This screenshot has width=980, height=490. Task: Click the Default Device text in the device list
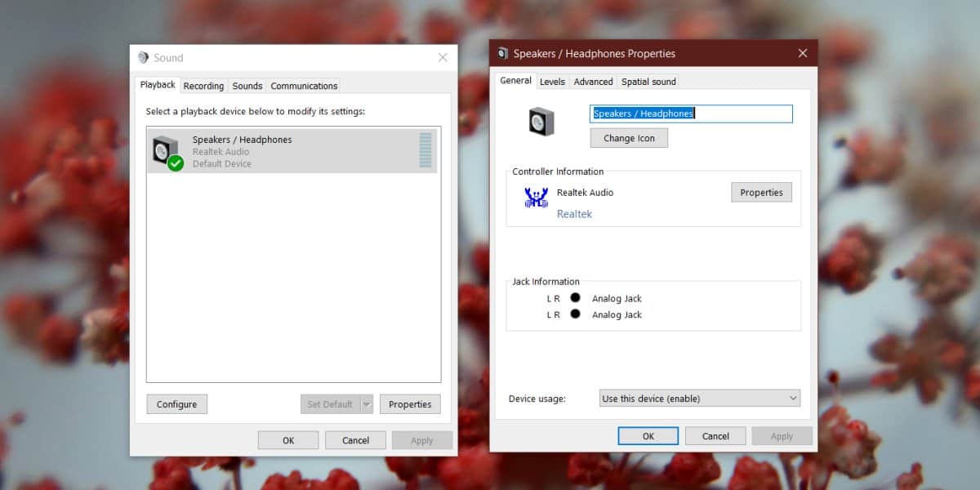(x=222, y=163)
